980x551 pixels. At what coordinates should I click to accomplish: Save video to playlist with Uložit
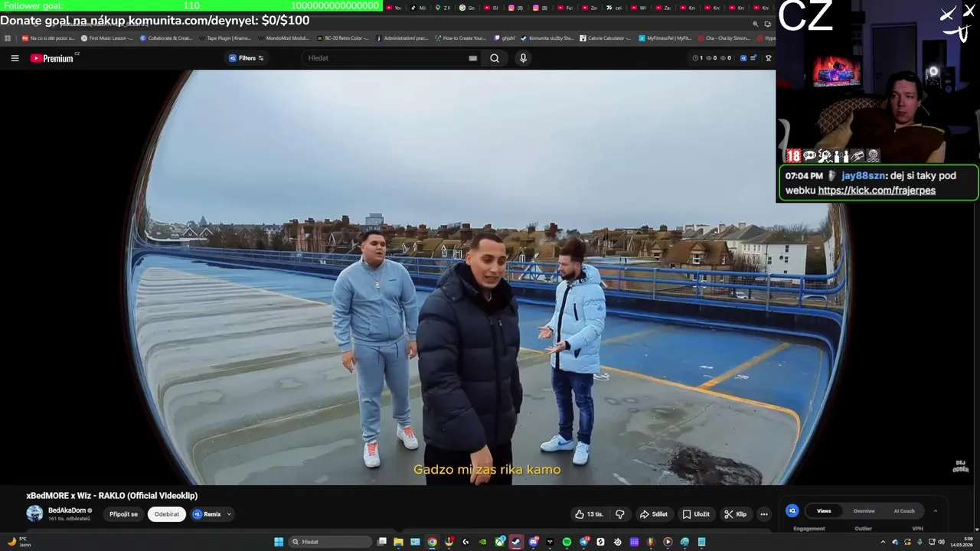coord(696,514)
